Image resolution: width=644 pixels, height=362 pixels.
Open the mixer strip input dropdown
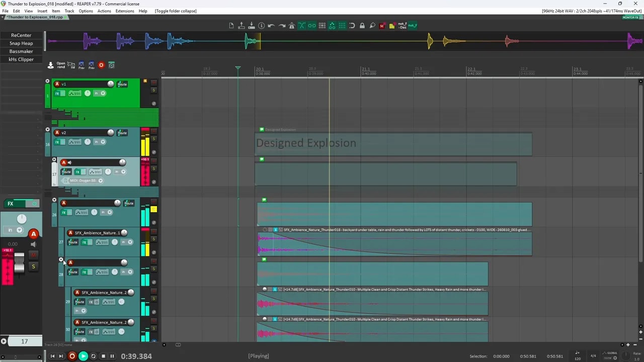point(15,230)
